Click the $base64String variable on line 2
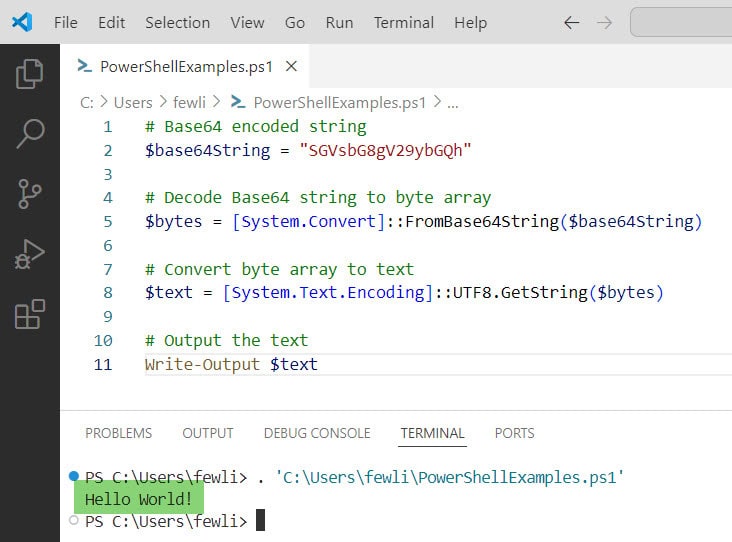 tap(207, 150)
